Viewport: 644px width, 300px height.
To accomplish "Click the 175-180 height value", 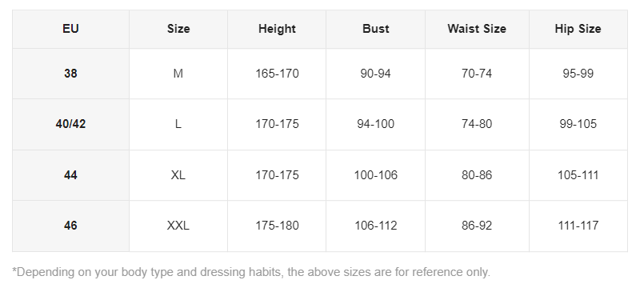I will point(277,226).
